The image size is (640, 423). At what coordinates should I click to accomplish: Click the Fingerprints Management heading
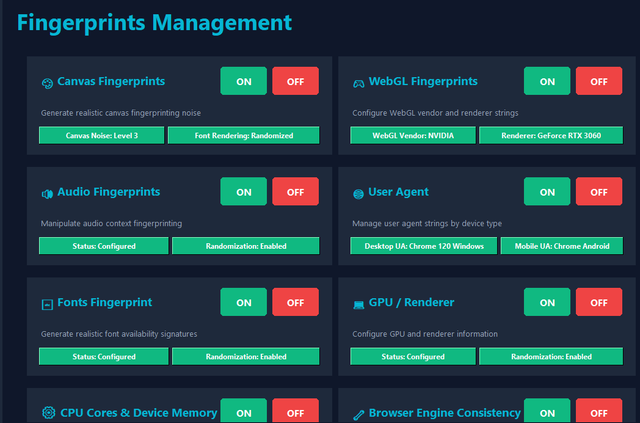coord(154,22)
